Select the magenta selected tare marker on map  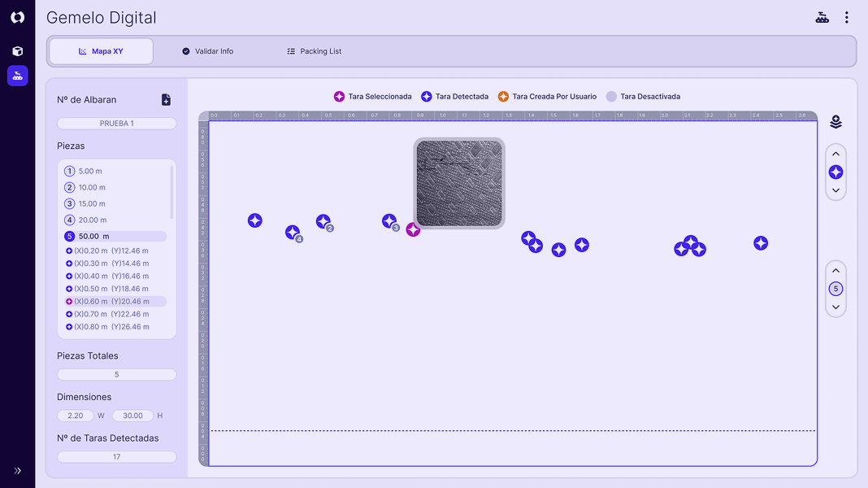[413, 230]
